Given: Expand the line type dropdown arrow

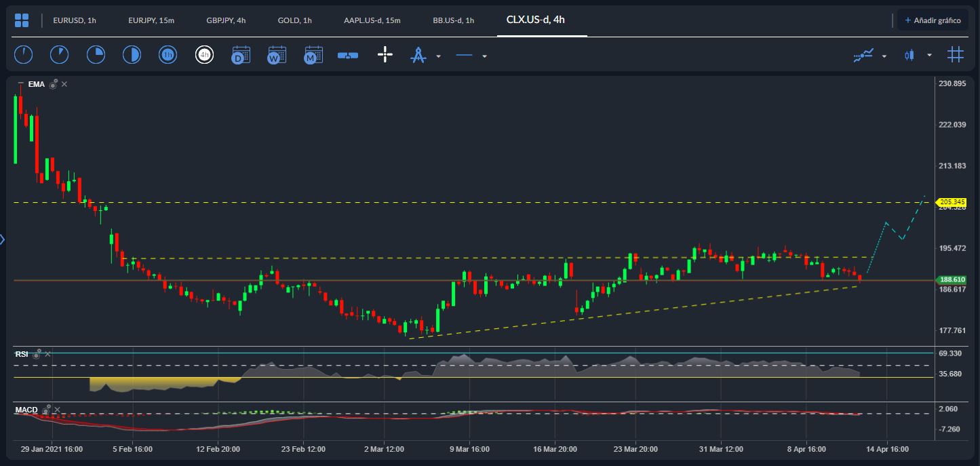Looking at the screenshot, I should click(484, 56).
